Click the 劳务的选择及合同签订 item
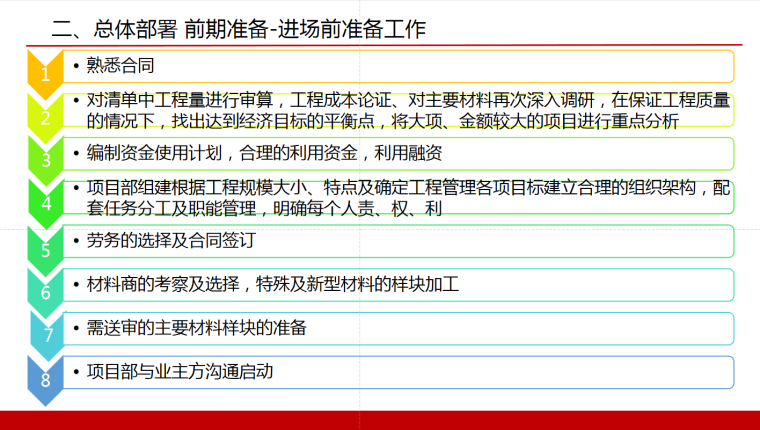 (x=400, y=241)
